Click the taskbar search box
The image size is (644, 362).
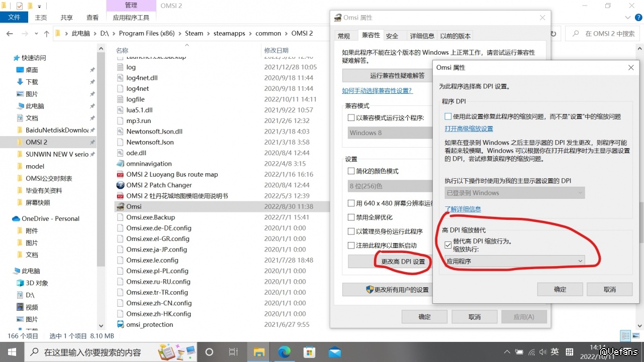click(x=110, y=352)
